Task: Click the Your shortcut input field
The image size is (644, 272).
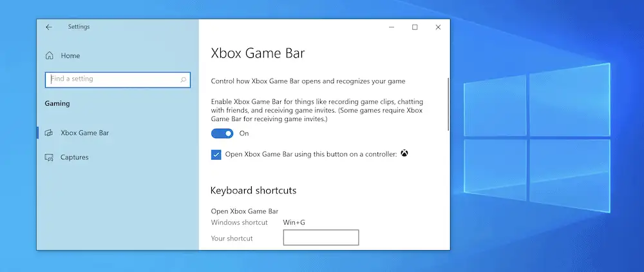Action: tap(321, 237)
